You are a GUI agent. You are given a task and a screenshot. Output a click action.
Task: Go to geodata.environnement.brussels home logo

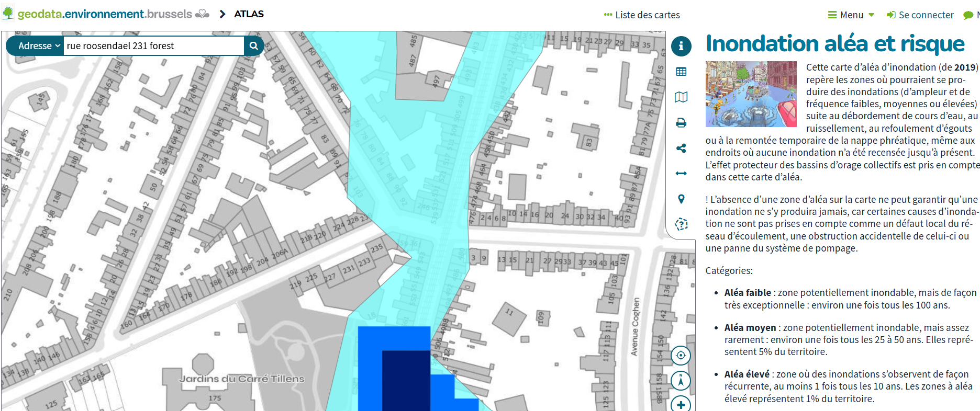[x=105, y=14]
